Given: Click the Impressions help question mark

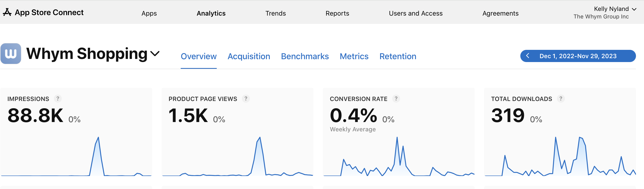Looking at the screenshot, I should (x=58, y=99).
